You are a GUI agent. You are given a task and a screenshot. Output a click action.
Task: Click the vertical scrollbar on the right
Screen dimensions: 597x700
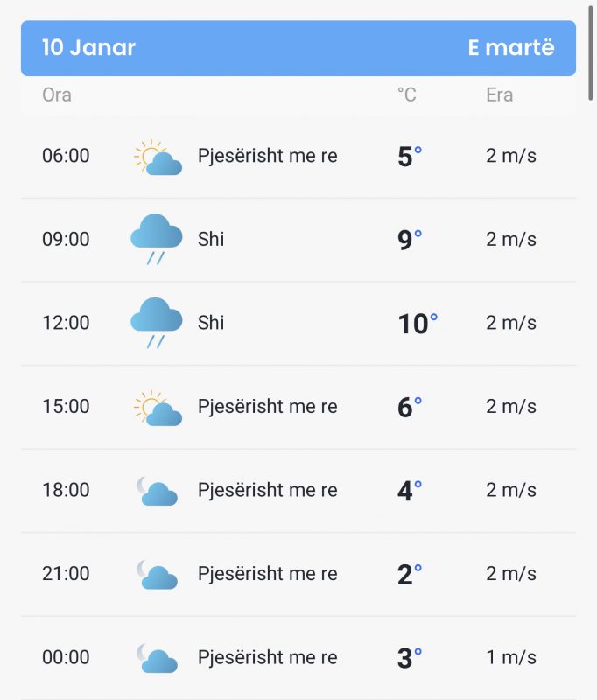tap(590, 52)
